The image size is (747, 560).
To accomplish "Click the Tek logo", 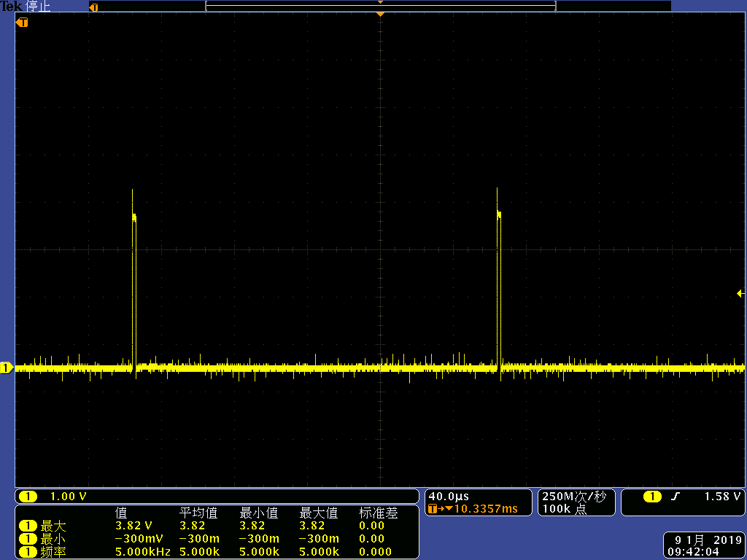I will click(x=12, y=6).
